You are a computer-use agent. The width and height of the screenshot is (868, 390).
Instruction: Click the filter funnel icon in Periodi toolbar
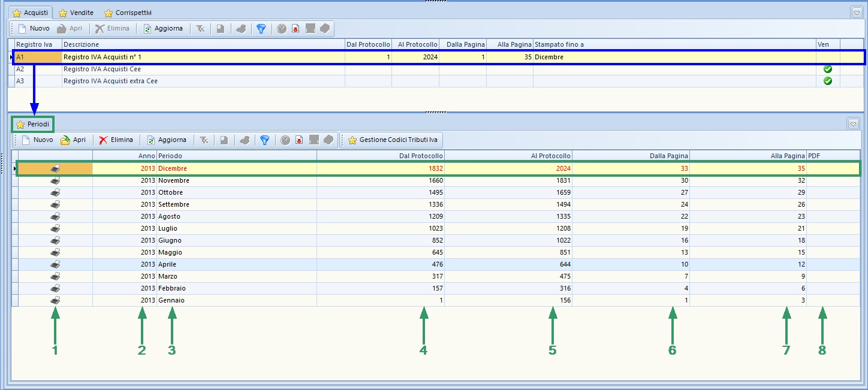(264, 140)
